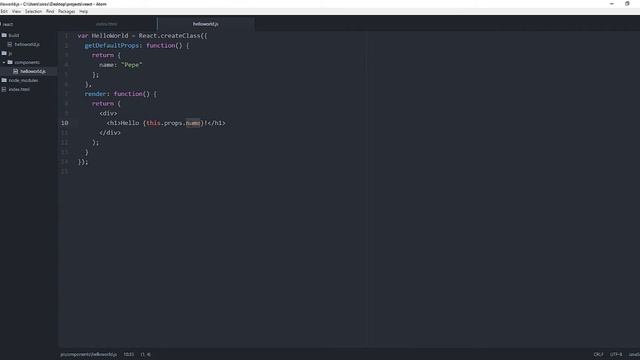Viewport: 640px width, 360px height.
Task: Click the file path in the status bar
Action: point(89,354)
